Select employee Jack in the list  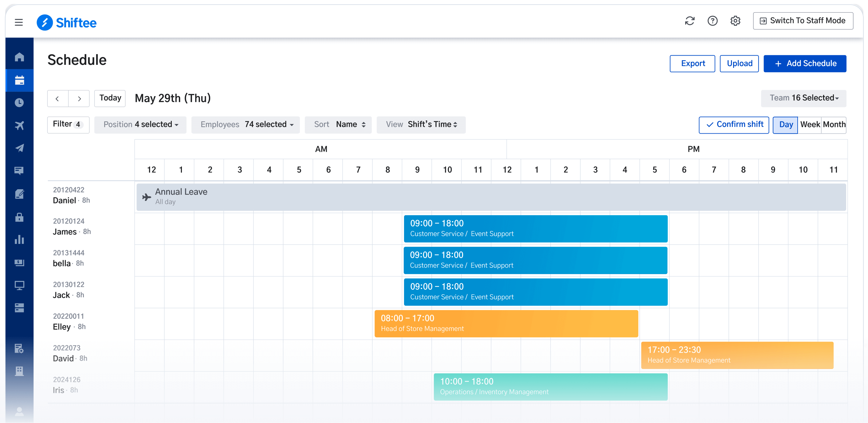[61, 295]
